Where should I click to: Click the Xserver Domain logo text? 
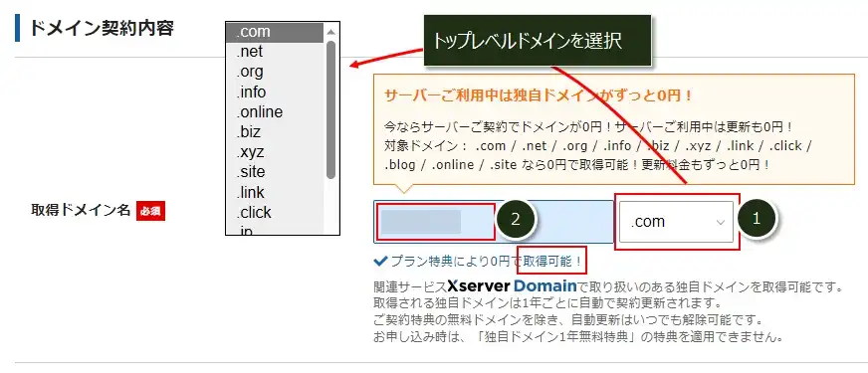click(512, 286)
